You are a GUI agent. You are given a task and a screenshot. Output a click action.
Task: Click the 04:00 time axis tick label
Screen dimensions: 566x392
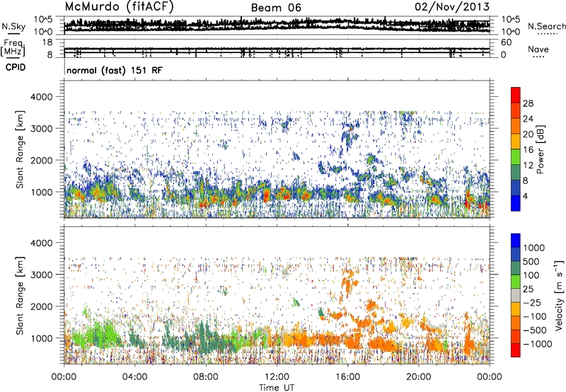[134, 377]
